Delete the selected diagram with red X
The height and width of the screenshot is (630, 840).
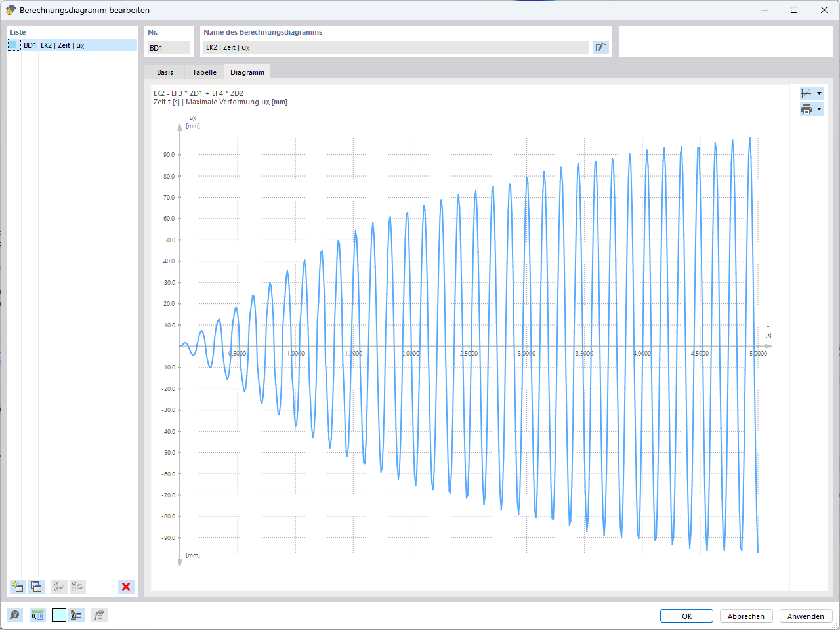(126, 587)
